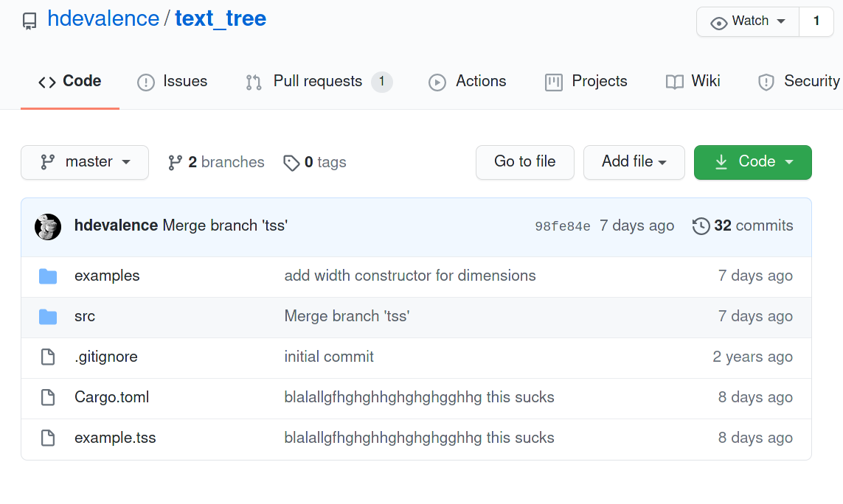Open commit 'add width constructor for dimensions'

410,276
